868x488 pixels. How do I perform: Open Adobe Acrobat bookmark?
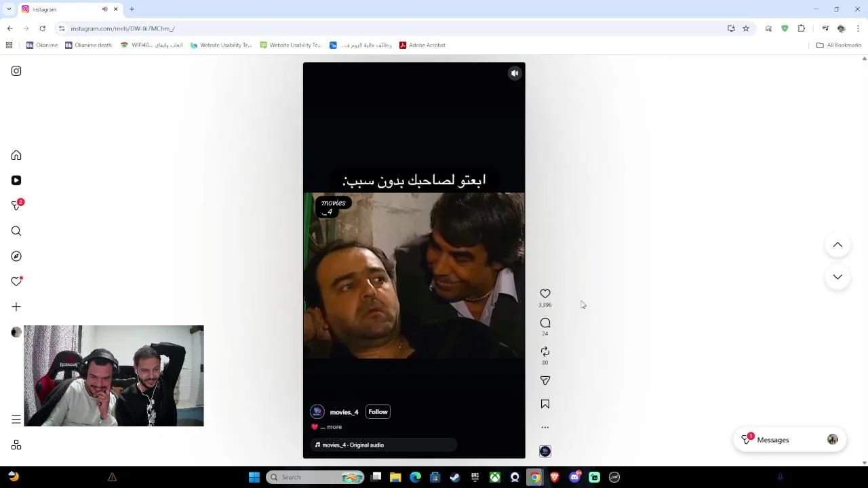coord(422,45)
